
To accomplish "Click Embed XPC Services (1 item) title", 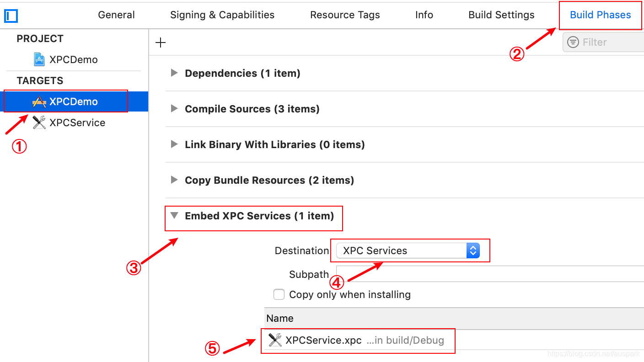I will 259,216.
